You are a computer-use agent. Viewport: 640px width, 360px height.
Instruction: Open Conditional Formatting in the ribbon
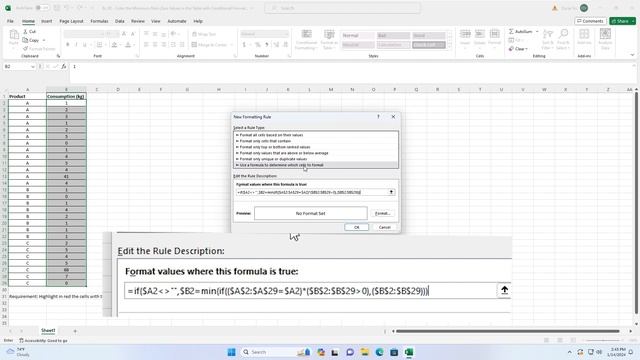(306, 39)
